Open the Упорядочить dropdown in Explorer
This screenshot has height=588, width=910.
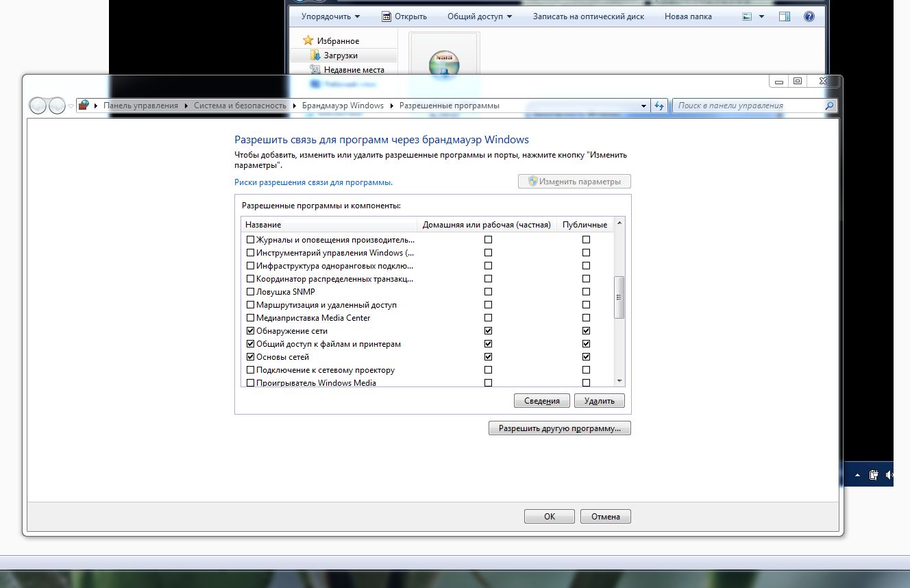[x=330, y=16]
